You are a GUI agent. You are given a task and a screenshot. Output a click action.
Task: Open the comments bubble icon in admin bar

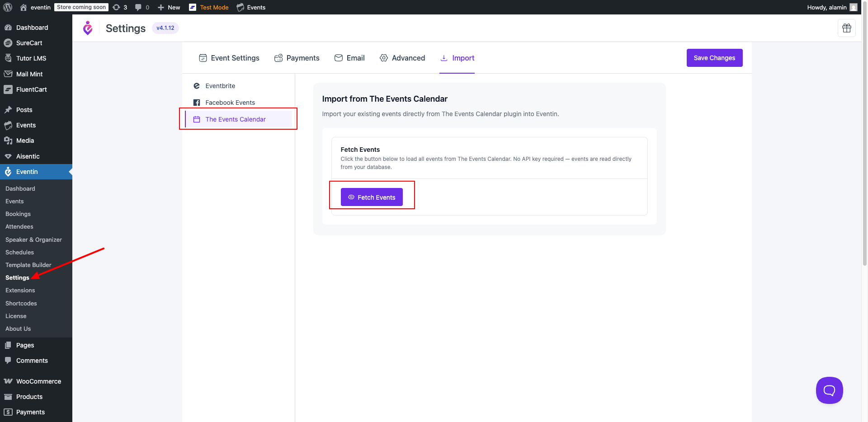click(x=138, y=7)
